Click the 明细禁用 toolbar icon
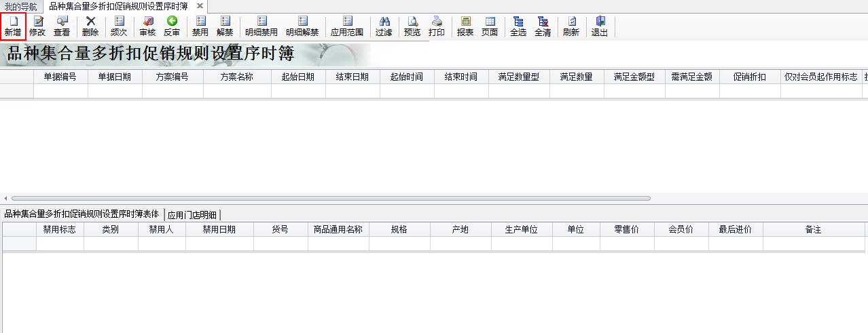This screenshot has height=333, width=868. [261, 26]
